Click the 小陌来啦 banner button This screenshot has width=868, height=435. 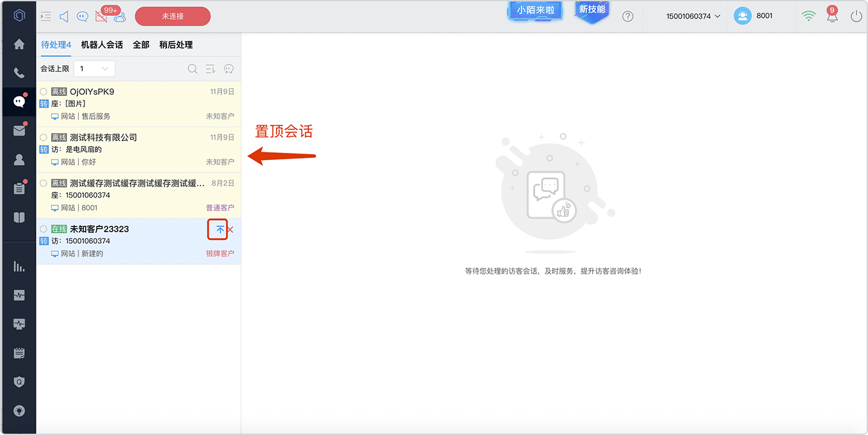coord(536,10)
